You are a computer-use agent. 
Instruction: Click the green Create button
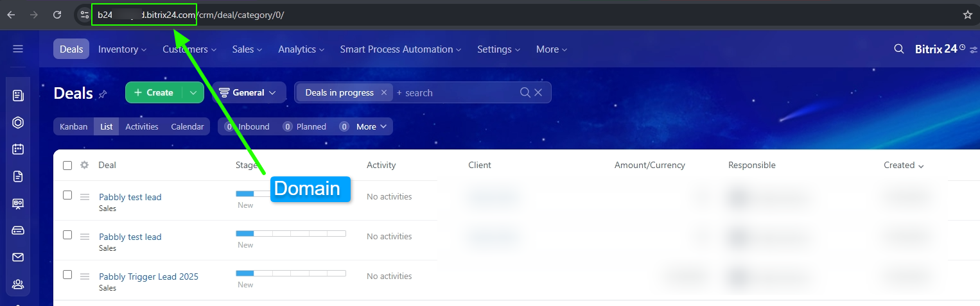[153, 92]
